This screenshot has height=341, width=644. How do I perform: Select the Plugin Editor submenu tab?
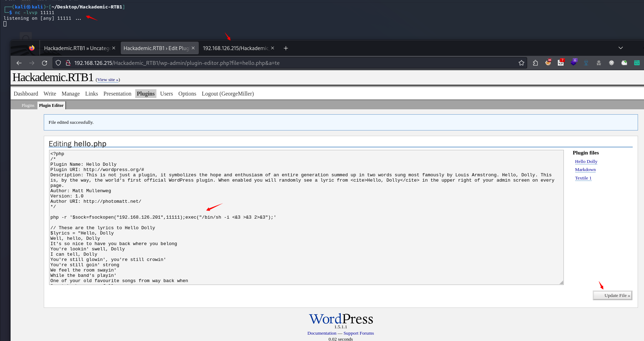(x=51, y=105)
